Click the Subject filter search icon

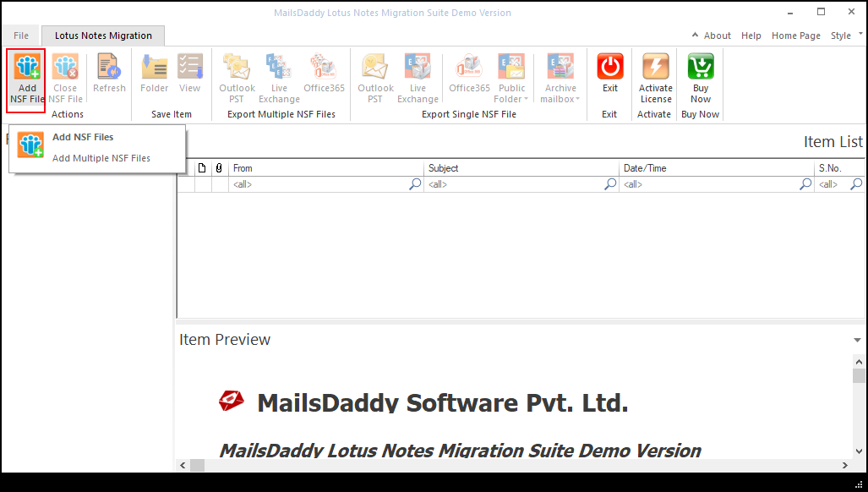pos(610,184)
